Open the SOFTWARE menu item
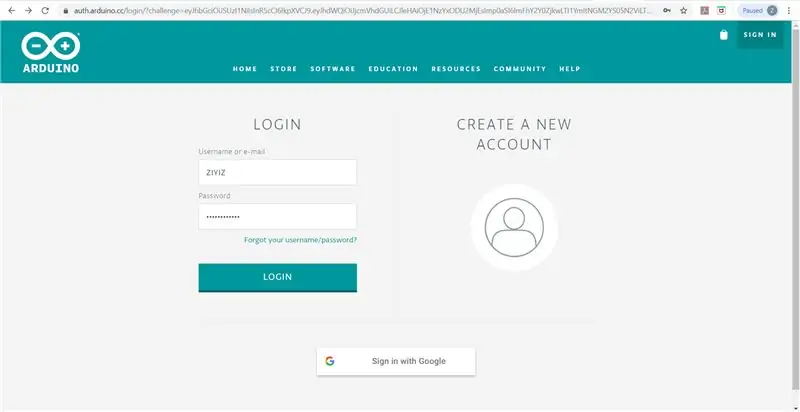This screenshot has height=412, width=800. pyautogui.click(x=333, y=69)
